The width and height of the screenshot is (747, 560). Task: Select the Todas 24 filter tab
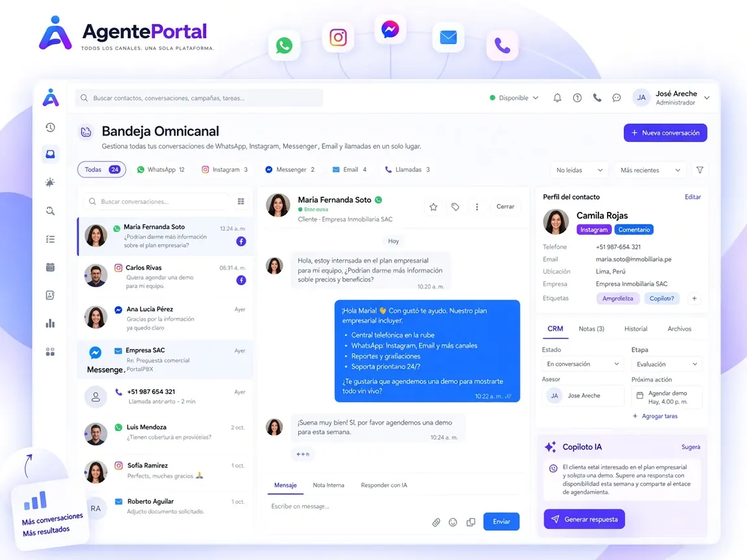[x=101, y=170]
